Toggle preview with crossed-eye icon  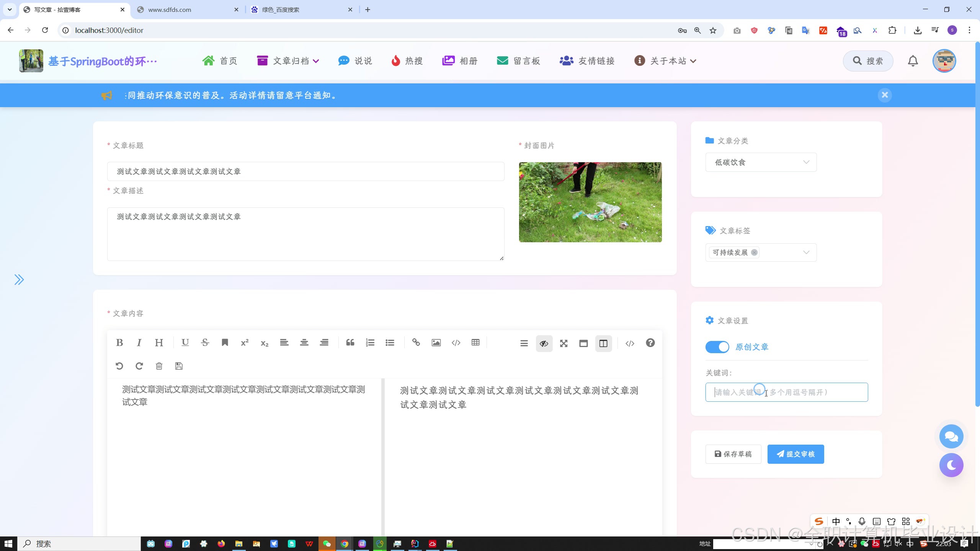pos(544,343)
